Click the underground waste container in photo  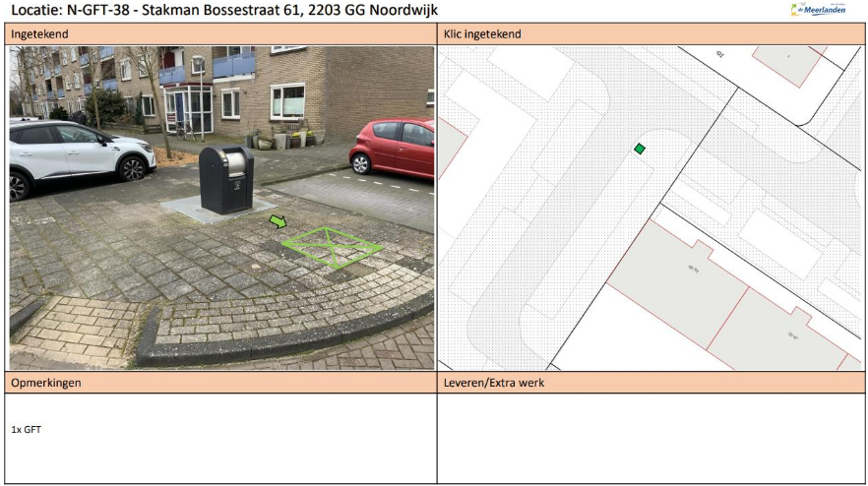226,179
